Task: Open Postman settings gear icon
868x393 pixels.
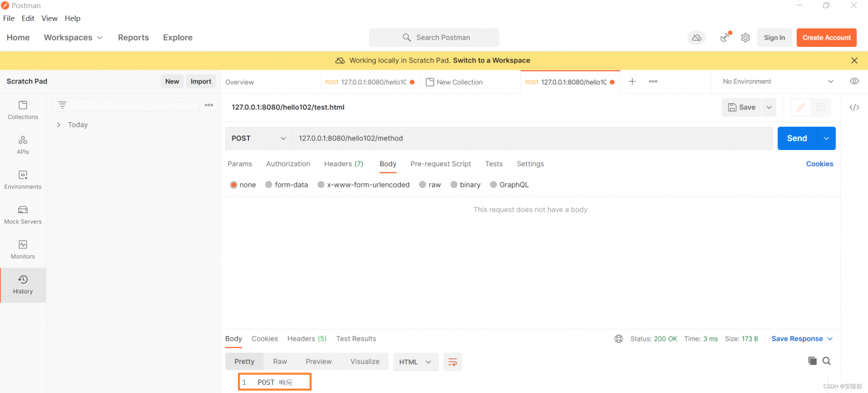Action: coord(745,38)
